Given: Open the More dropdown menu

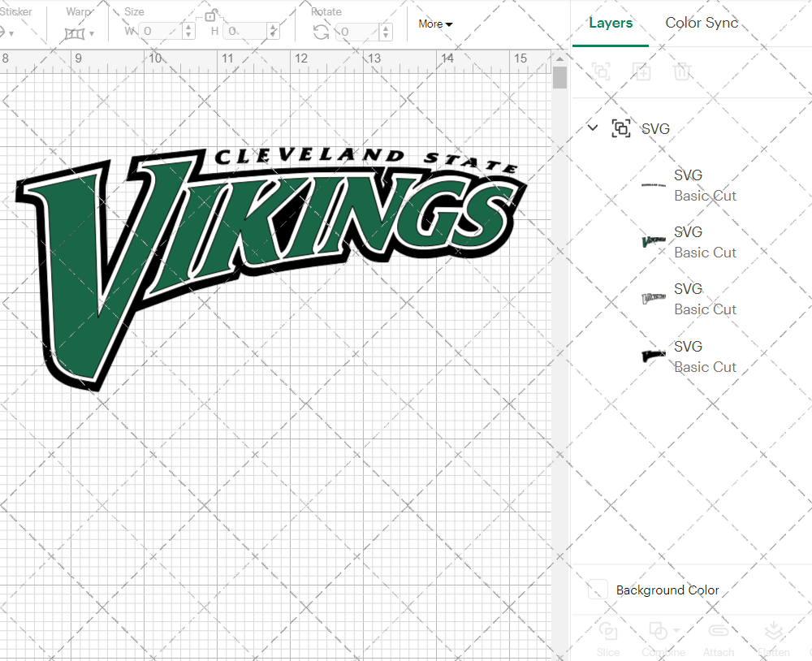Looking at the screenshot, I should pos(435,24).
